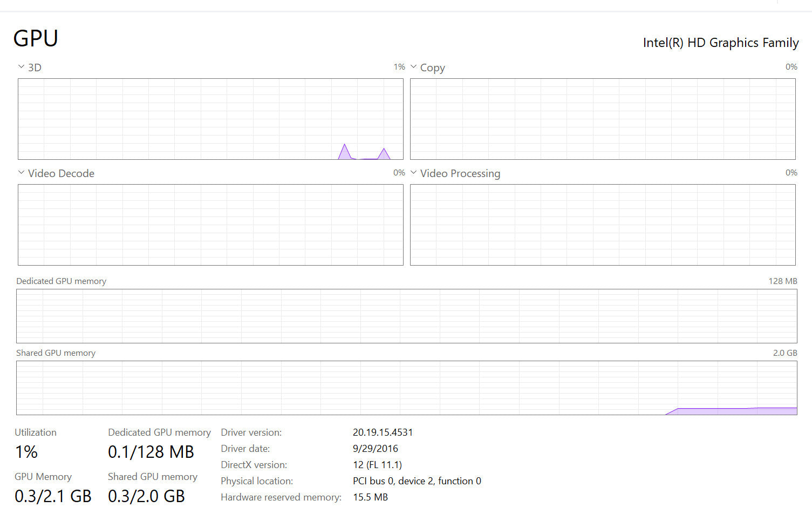Screen dimensions: 812x521
Task: Click the Dedicated GPU memory graph
Action: click(x=406, y=316)
